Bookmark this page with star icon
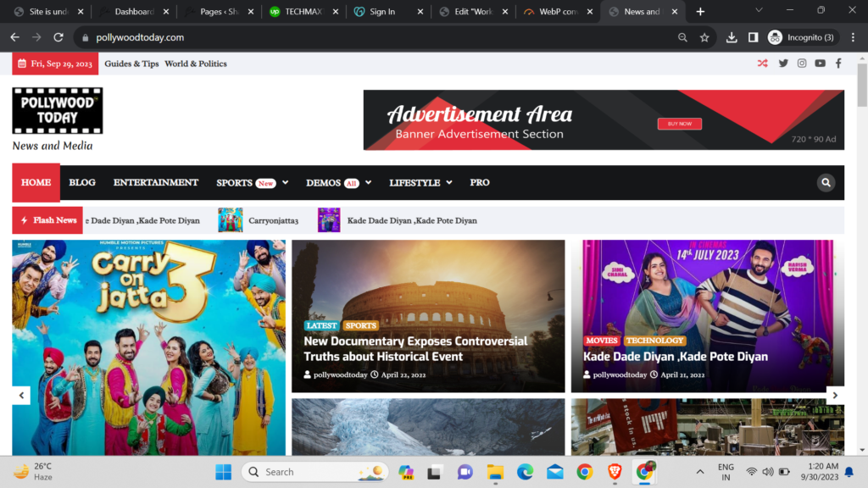Image resolution: width=868 pixels, height=488 pixels. pos(704,37)
